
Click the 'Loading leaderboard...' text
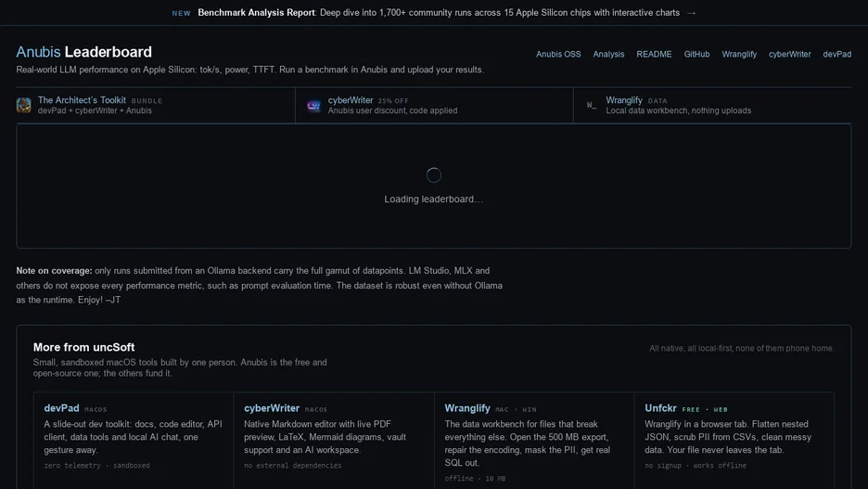pyautogui.click(x=433, y=199)
